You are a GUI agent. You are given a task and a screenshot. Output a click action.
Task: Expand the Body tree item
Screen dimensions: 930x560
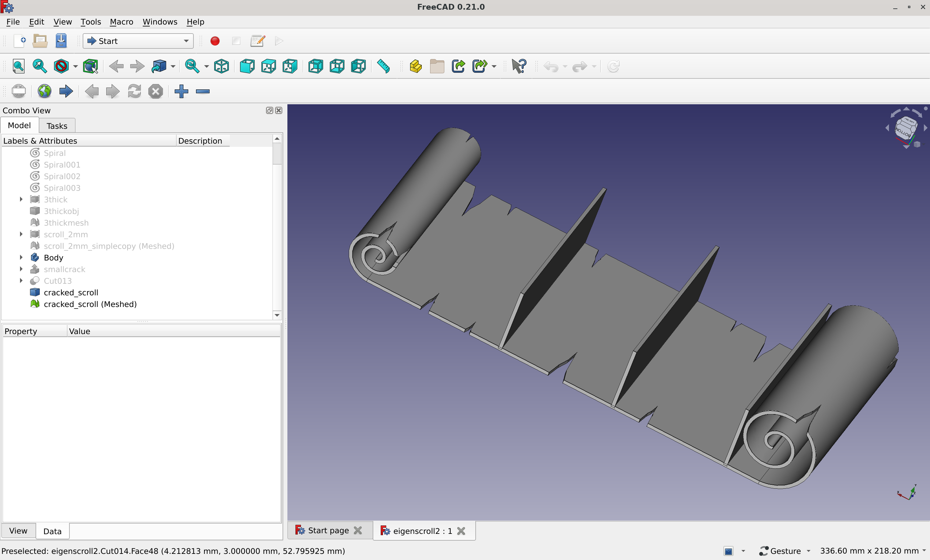21,257
